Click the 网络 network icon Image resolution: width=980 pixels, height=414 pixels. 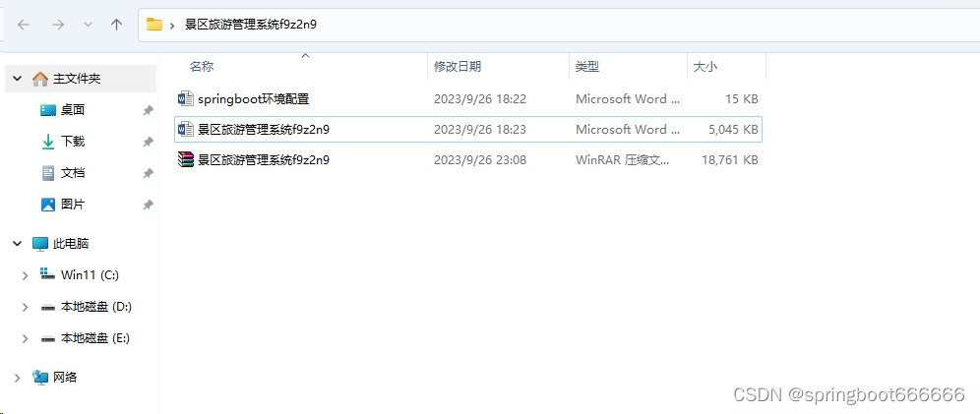click(x=40, y=378)
